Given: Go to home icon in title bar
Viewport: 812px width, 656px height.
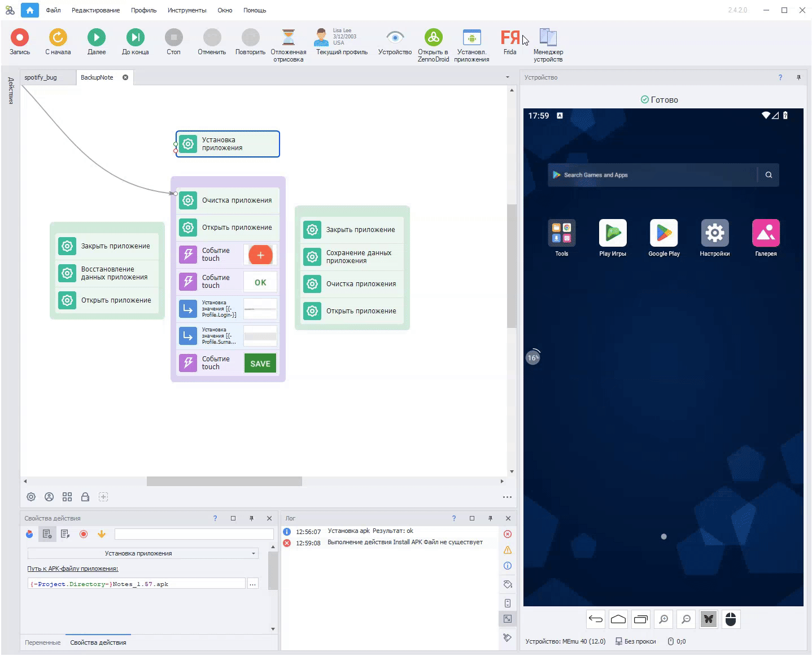Looking at the screenshot, I should pos(30,10).
